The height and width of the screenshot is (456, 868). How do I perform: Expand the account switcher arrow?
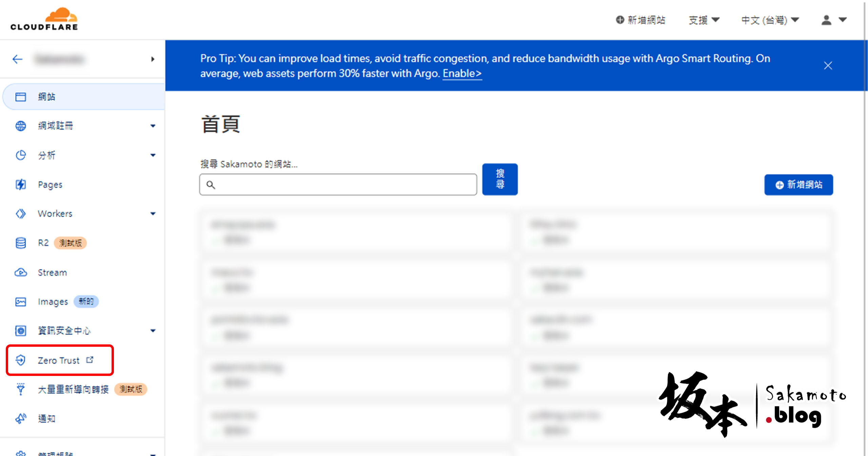153,59
